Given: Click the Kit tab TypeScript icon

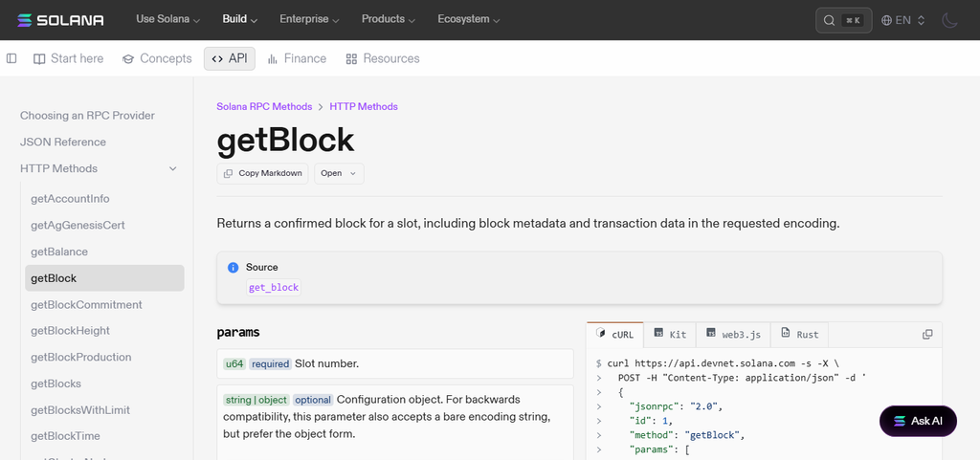Looking at the screenshot, I should pos(658,334).
